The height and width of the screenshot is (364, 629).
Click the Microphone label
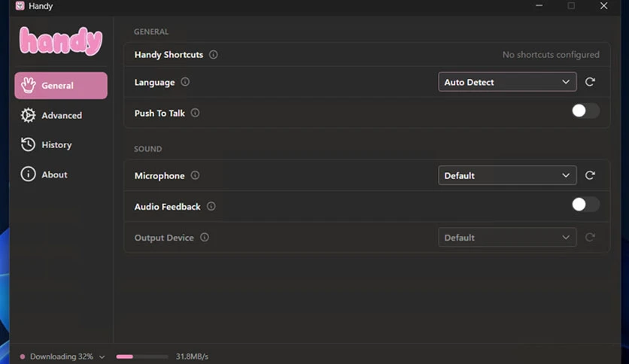click(160, 175)
